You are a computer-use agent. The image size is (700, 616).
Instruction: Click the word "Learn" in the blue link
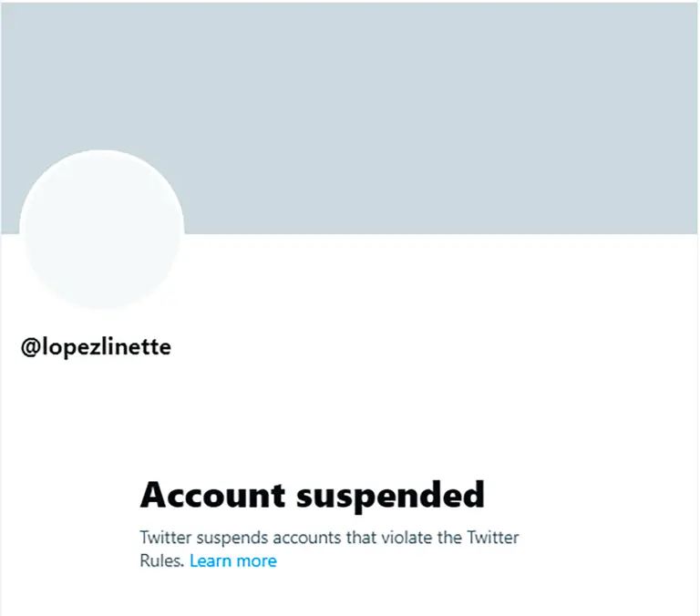[x=211, y=560]
